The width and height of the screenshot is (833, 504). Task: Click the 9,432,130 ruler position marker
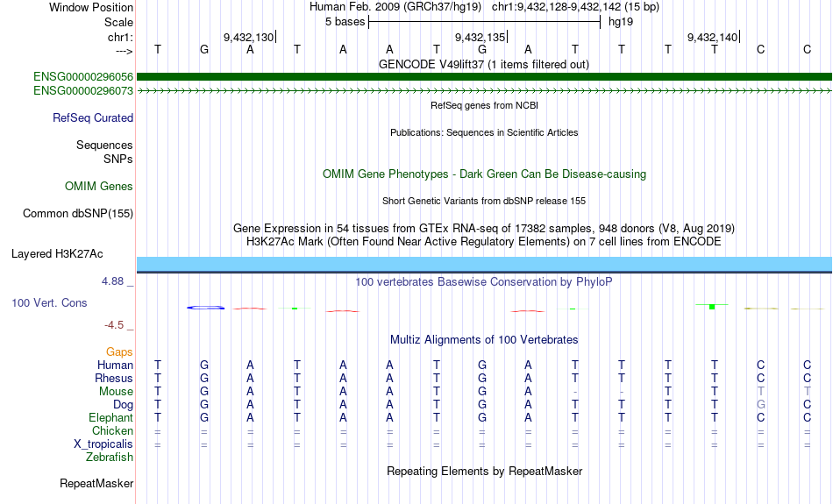[x=249, y=37]
